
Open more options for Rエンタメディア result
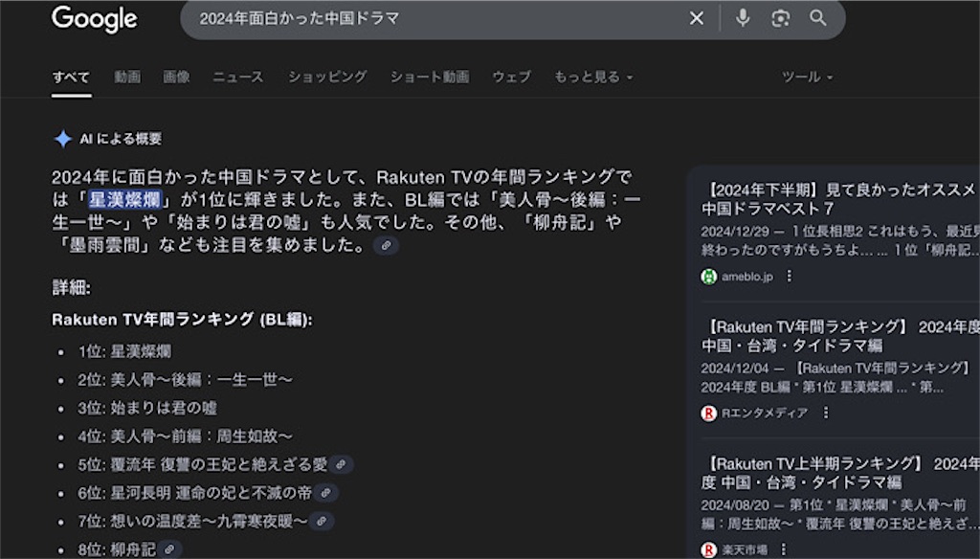point(826,413)
